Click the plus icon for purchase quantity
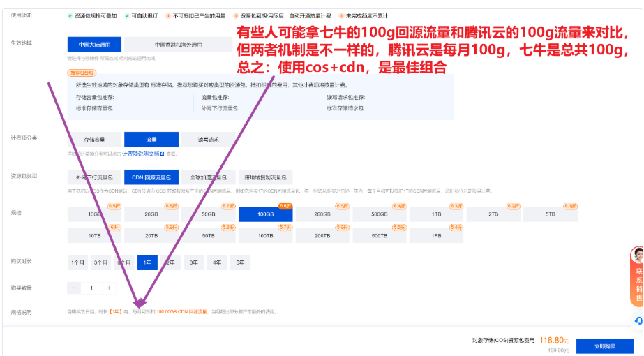644x356 pixels. pyautogui.click(x=109, y=288)
